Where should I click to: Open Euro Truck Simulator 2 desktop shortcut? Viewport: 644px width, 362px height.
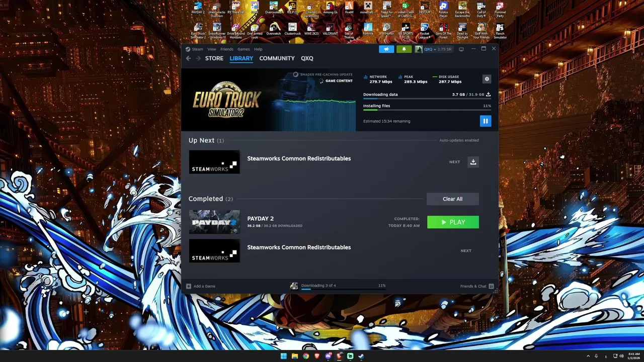click(198, 31)
